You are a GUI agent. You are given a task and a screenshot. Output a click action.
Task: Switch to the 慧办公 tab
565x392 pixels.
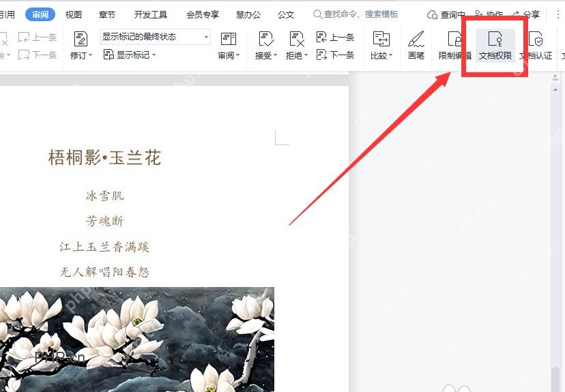coord(248,15)
